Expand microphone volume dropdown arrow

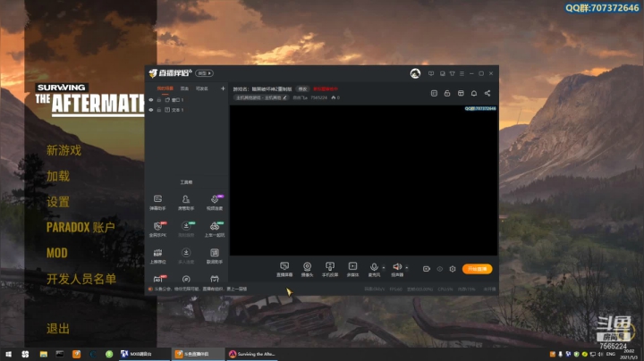(x=384, y=268)
